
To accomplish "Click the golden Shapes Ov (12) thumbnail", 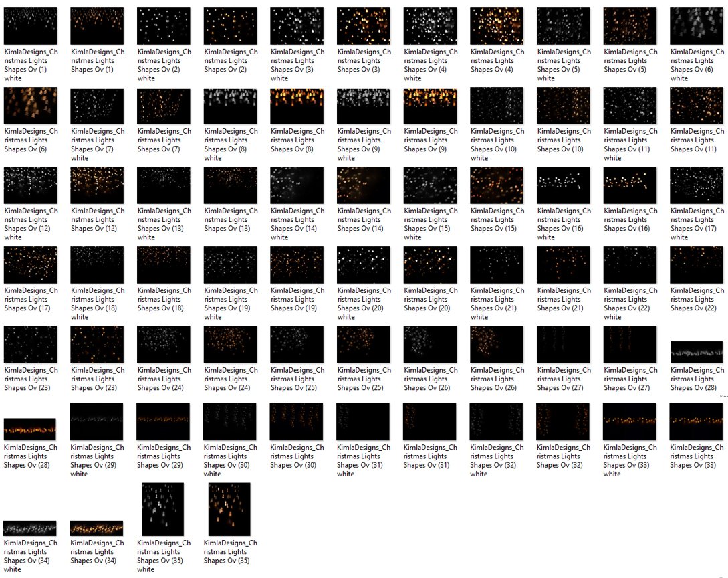I will (97, 185).
